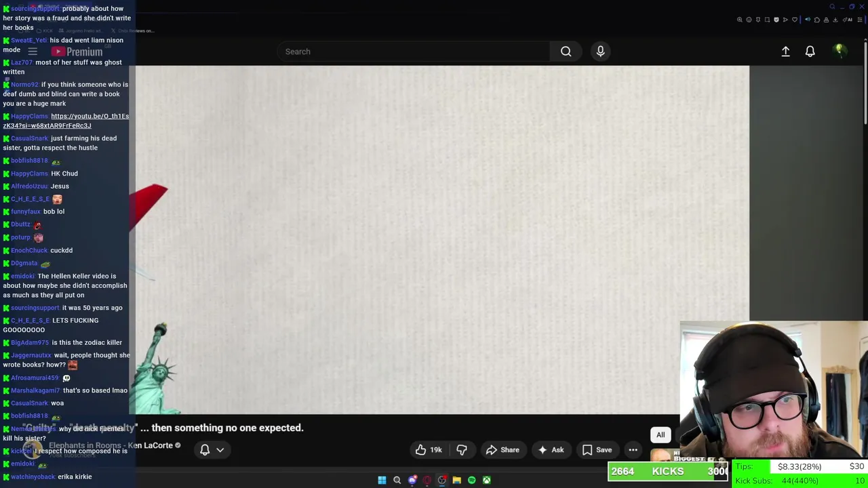Click the 19k like count
868x488 pixels.
click(x=436, y=450)
